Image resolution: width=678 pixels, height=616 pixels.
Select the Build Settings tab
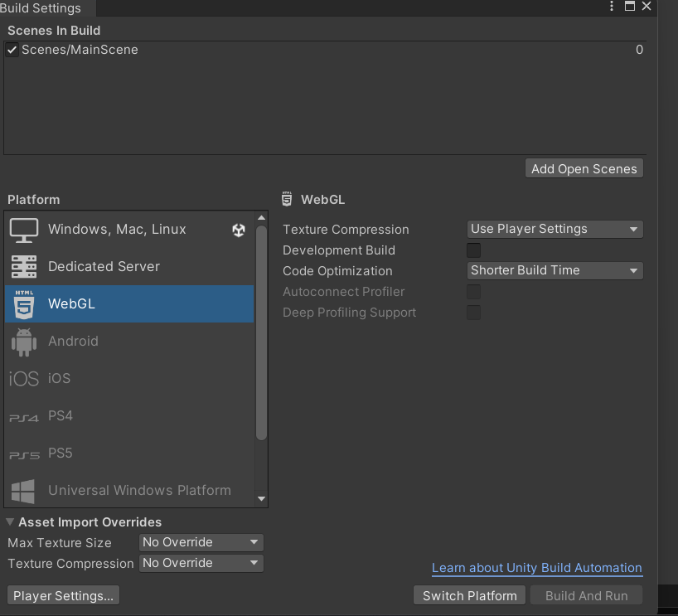[41, 8]
